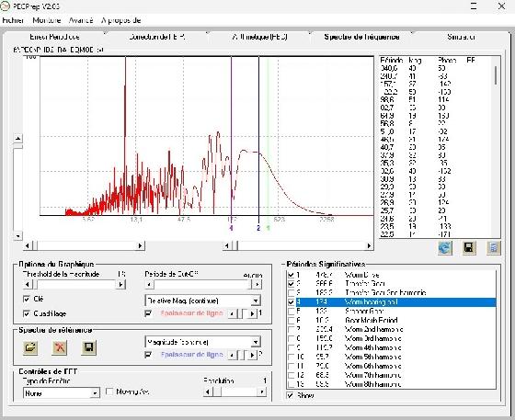This screenshot has width=515, height=420.
Task: Click the calculator icon beside the save icon
Action: [493, 248]
